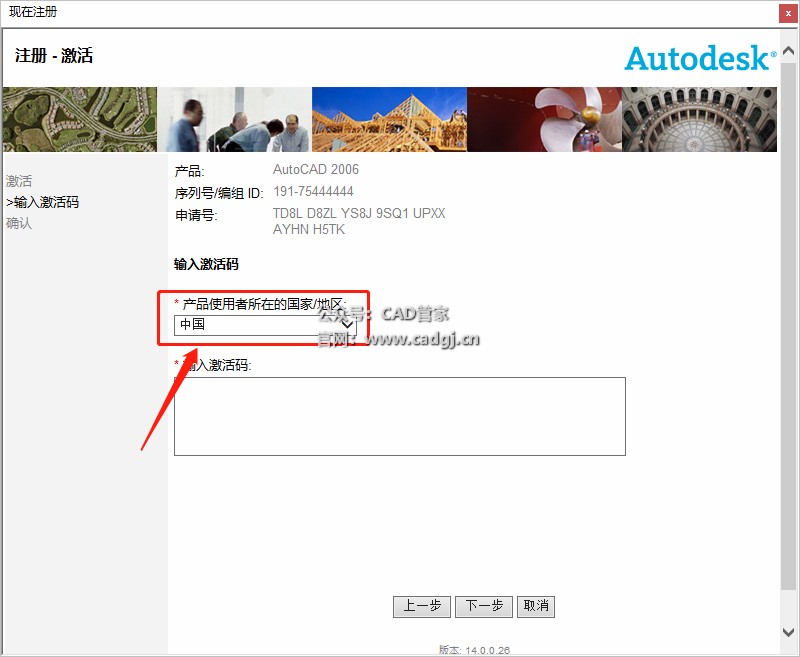This screenshot has height=657, width=800.
Task: Click the serial number 191-75444444
Action: pos(313,191)
